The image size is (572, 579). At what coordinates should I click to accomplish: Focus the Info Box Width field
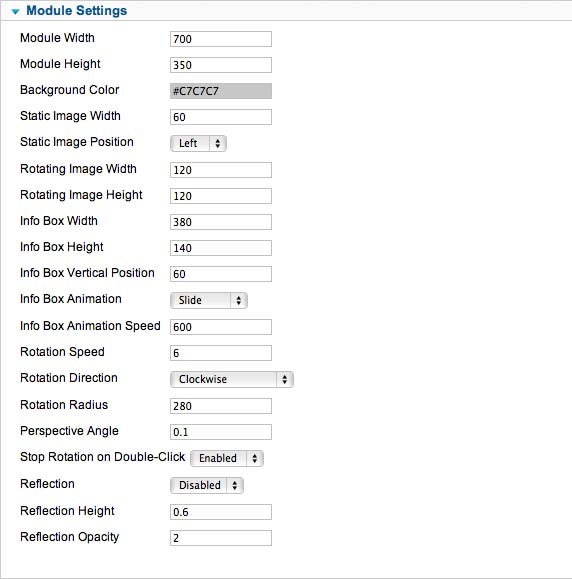pyautogui.click(x=221, y=222)
